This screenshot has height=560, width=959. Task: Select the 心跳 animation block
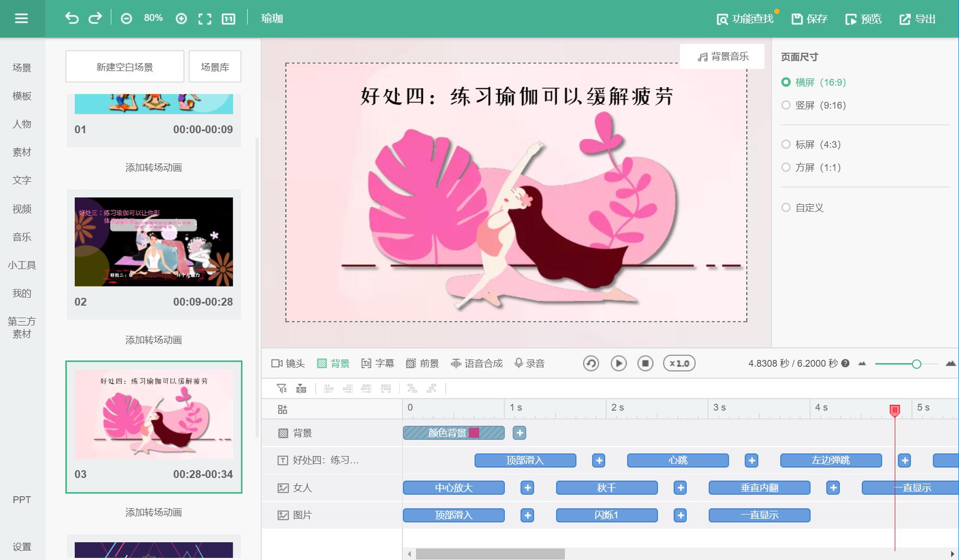[678, 460]
